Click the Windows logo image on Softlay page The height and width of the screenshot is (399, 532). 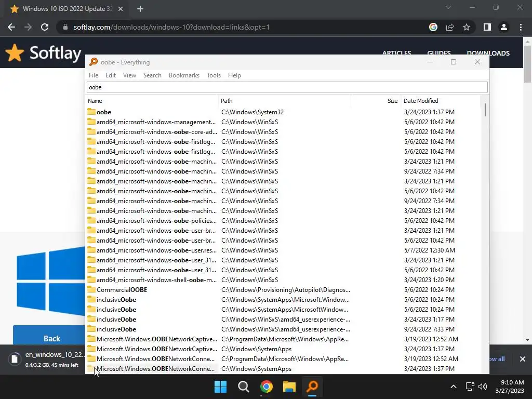pos(51,282)
